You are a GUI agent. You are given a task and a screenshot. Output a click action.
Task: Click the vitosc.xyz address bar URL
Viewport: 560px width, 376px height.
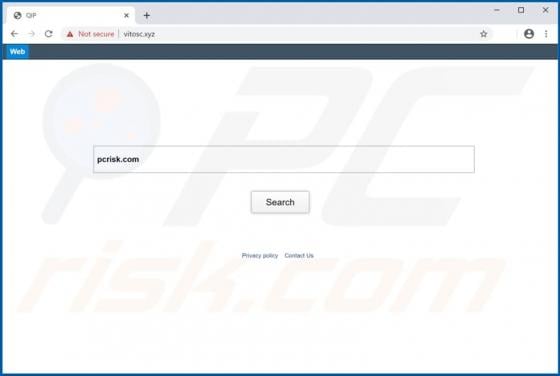[139, 34]
